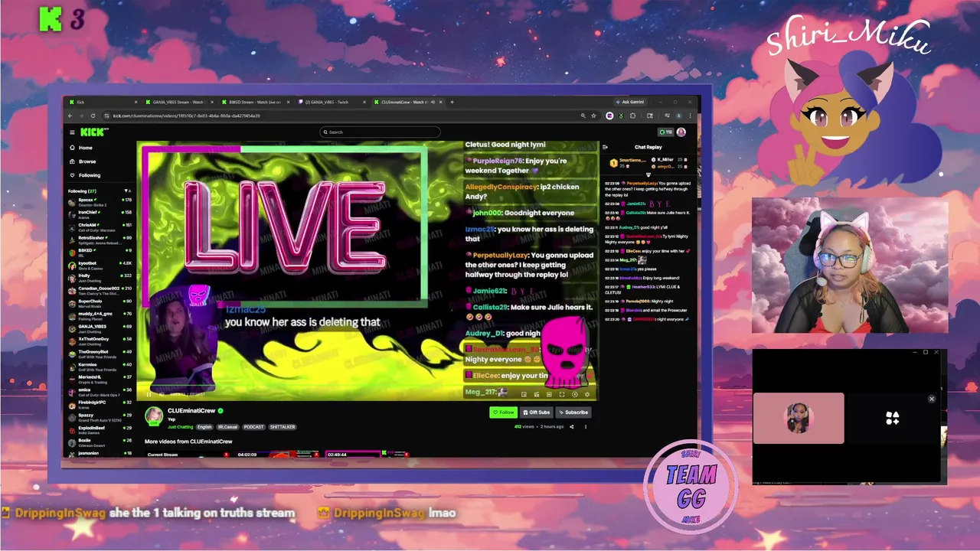980x551 pixels.
Task: Open the more options dots next to the share icon
Action: [x=586, y=426]
